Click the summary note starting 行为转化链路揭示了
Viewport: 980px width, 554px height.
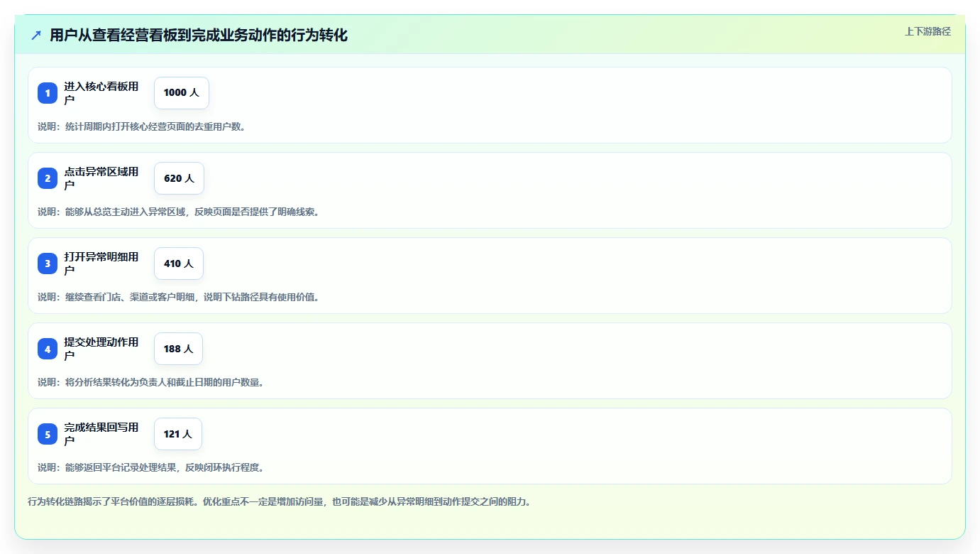point(279,501)
